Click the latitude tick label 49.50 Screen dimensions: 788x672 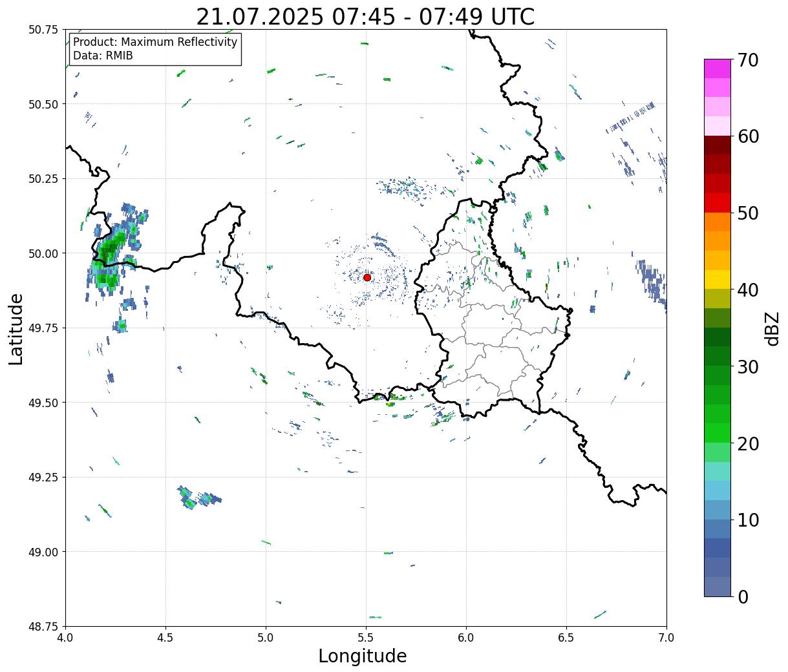click(x=43, y=403)
